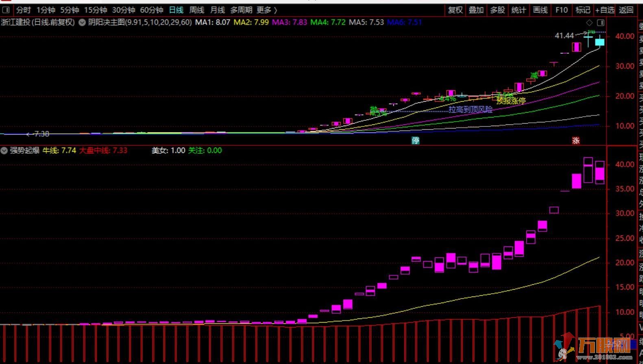Click the green 减 signal label
643x364 pixels.
click(534, 76)
